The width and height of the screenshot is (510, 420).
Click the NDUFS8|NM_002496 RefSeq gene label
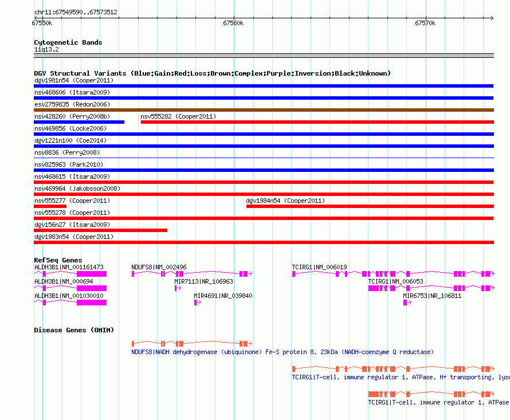tap(159, 267)
